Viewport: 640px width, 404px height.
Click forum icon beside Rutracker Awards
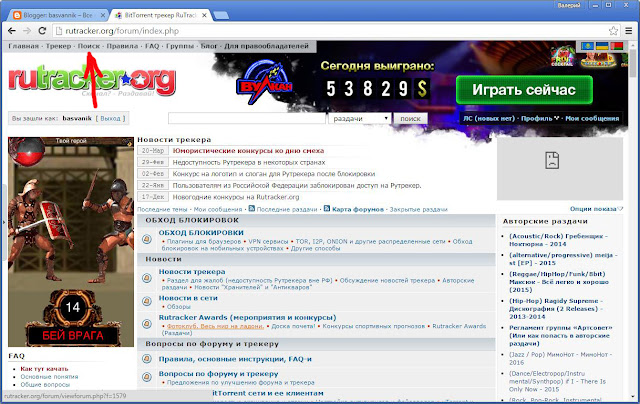click(x=147, y=324)
